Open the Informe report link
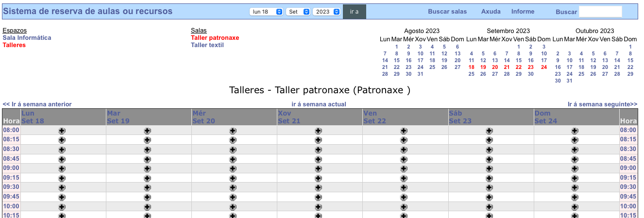The width and height of the screenshot is (644, 218). click(523, 12)
